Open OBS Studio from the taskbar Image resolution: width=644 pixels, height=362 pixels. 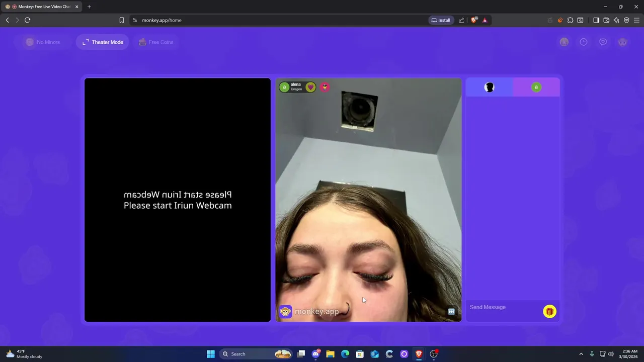point(434,354)
